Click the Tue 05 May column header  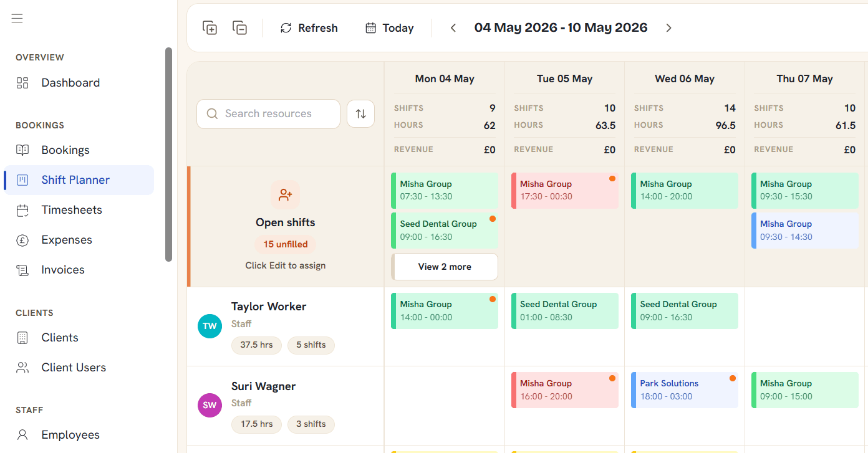click(x=565, y=79)
